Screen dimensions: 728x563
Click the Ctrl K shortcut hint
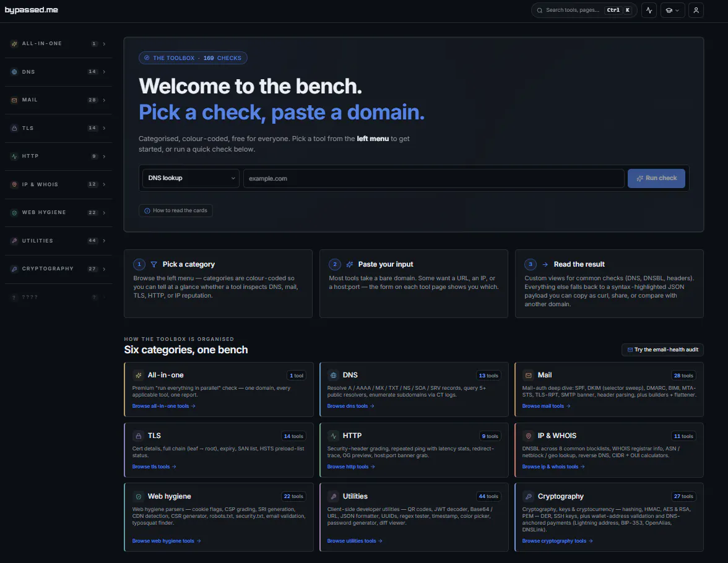click(x=619, y=11)
